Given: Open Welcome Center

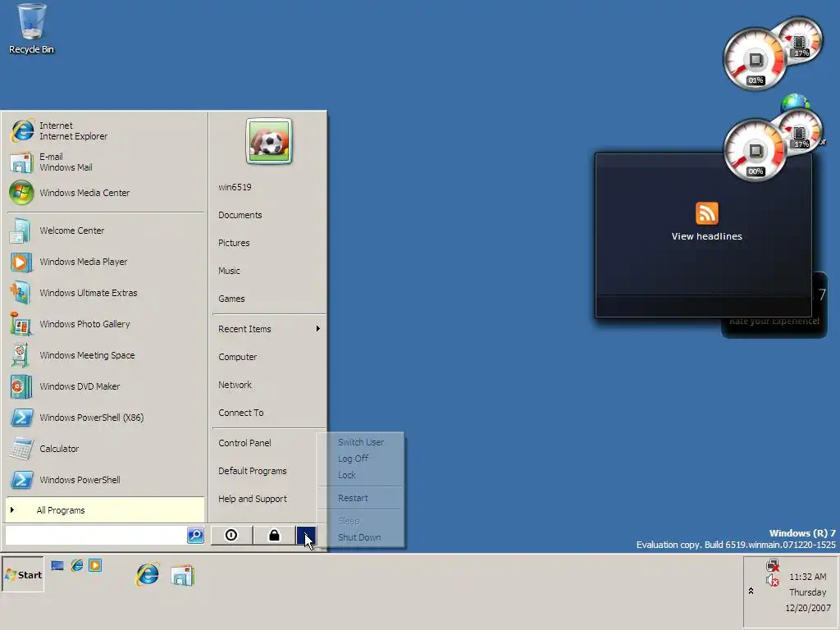Looking at the screenshot, I should tap(105, 231).
